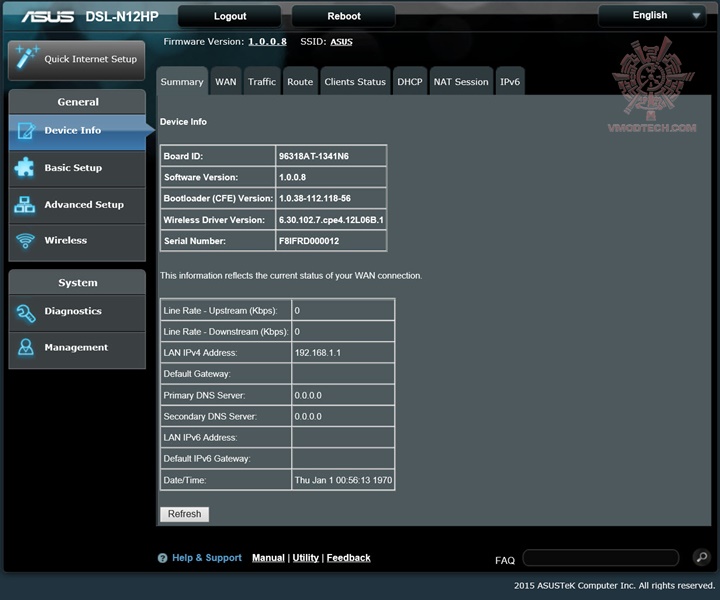The width and height of the screenshot is (720, 600).
Task: Click the Diagnostics wrench icon
Action: click(26, 313)
